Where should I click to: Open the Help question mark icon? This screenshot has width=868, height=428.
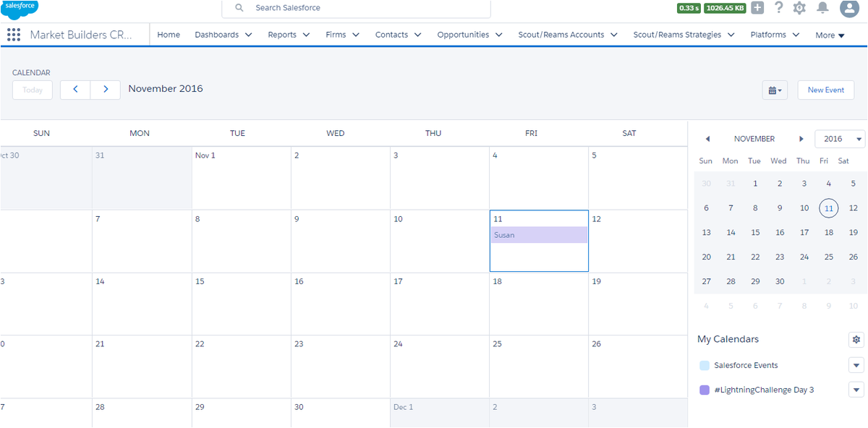click(x=779, y=8)
